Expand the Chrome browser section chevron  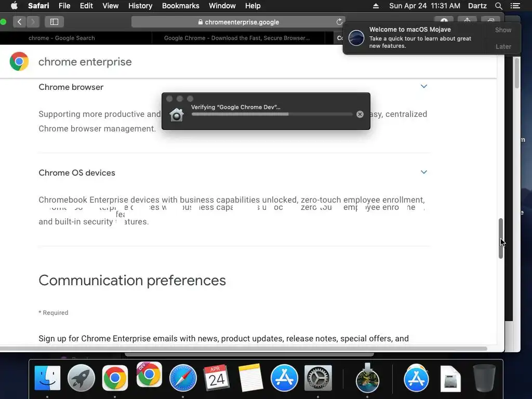pyautogui.click(x=424, y=87)
